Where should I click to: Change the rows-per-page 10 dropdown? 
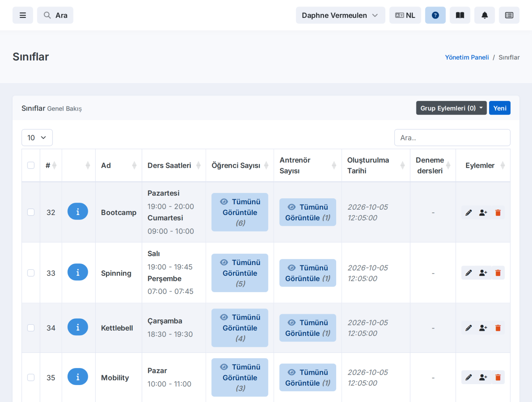tap(37, 138)
